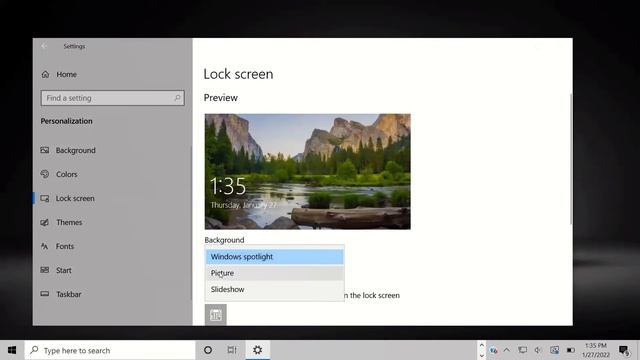This screenshot has width=640, height=360.
Task: Click the Lock screen monitor icon
Action: pyautogui.click(x=45, y=198)
